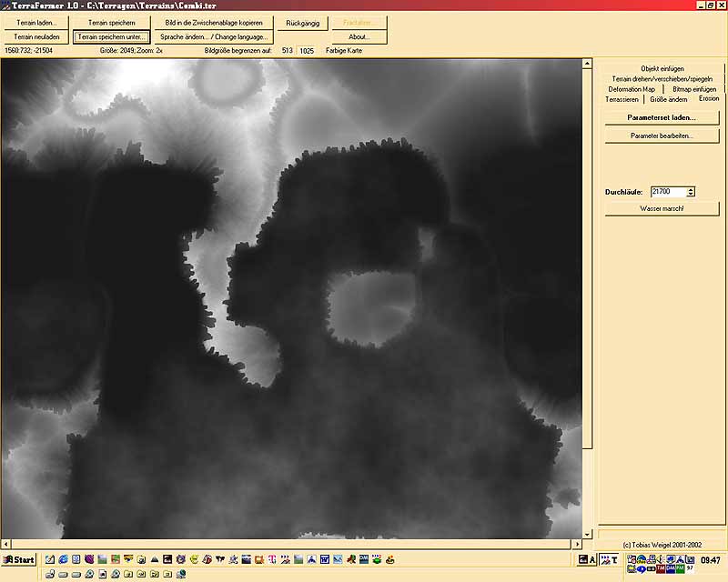Click the Terrain laden... button
Screen dimensions: 728x582
36,22
